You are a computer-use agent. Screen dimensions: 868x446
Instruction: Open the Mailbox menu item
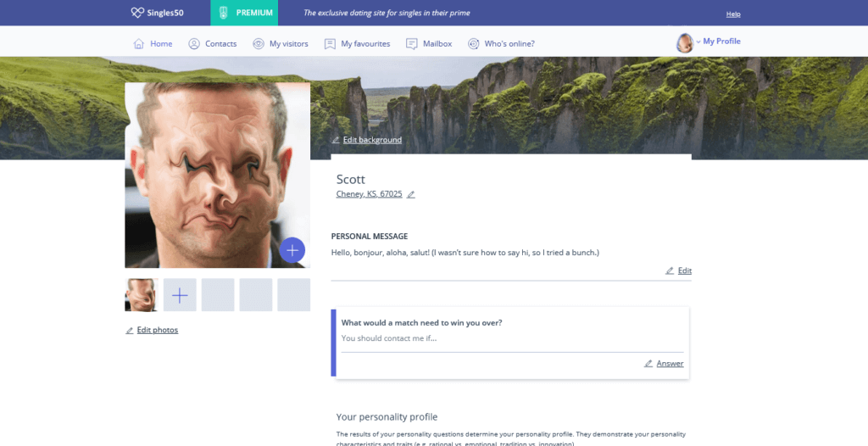coord(437,44)
